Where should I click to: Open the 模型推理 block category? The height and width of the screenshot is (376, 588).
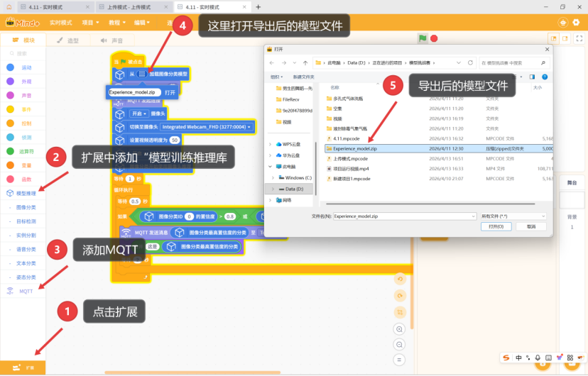[x=26, y=193]
